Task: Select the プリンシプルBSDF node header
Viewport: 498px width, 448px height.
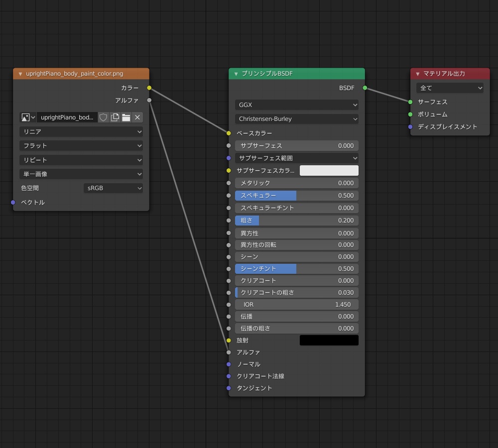Action: [297, 74]
